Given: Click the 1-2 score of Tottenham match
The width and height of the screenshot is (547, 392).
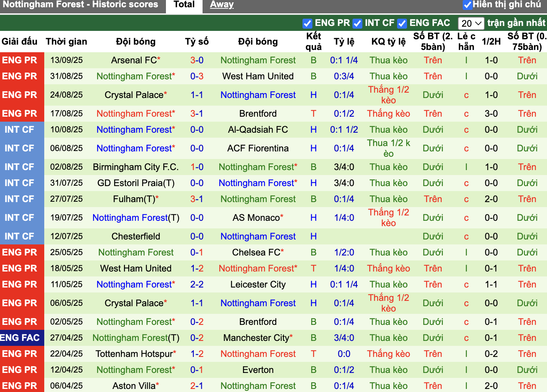Looking at the screenshot, I should (197, 354).
